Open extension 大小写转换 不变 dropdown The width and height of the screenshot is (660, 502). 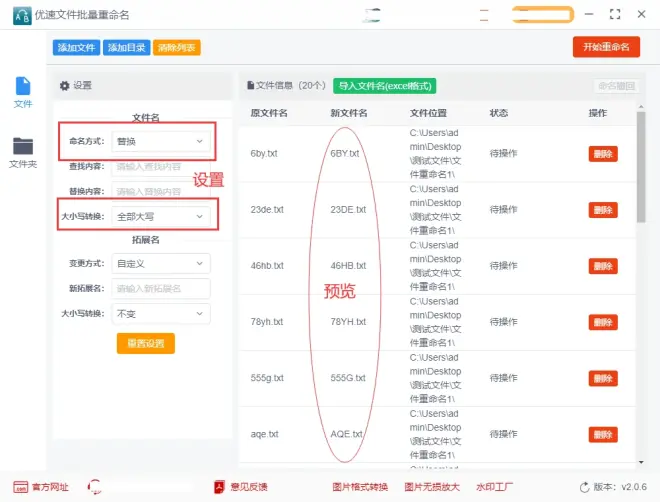pyautogui.click(x=161, y=313)
